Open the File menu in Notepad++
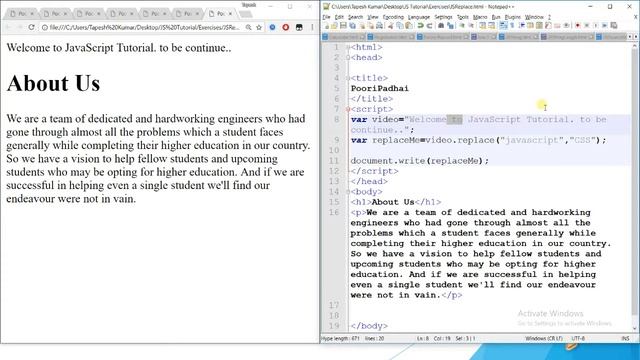 pyautogui.click(x=326, y=17)
